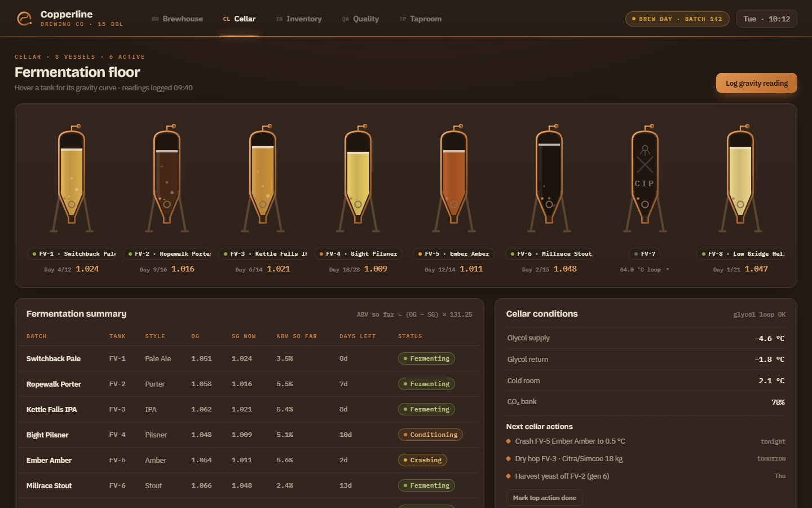Select the FV-6 Millrace Stout tank illustration
Viewport: 812px width, 508px height.
pos(549,178)
